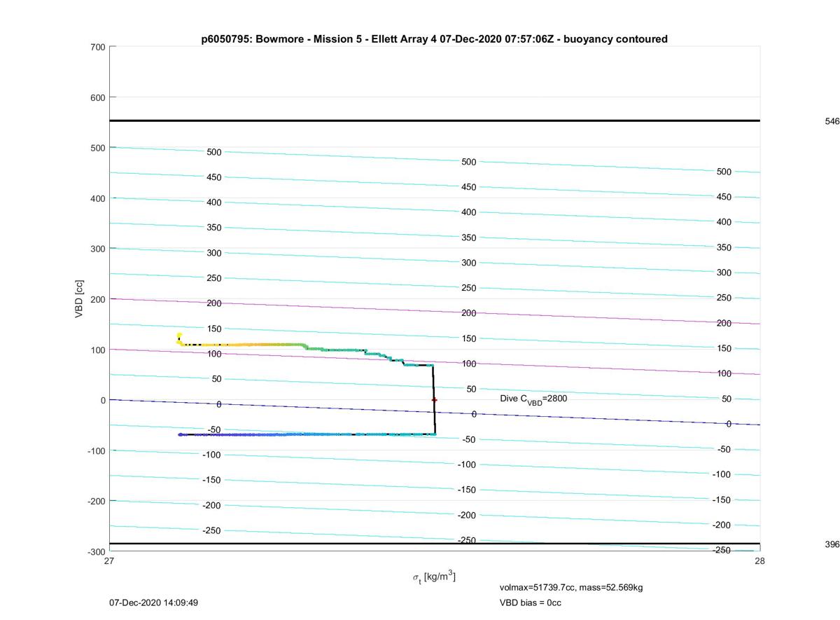
Task: Click the thick black line at 546
Action: pyautogui.click(x=434, y=120)
